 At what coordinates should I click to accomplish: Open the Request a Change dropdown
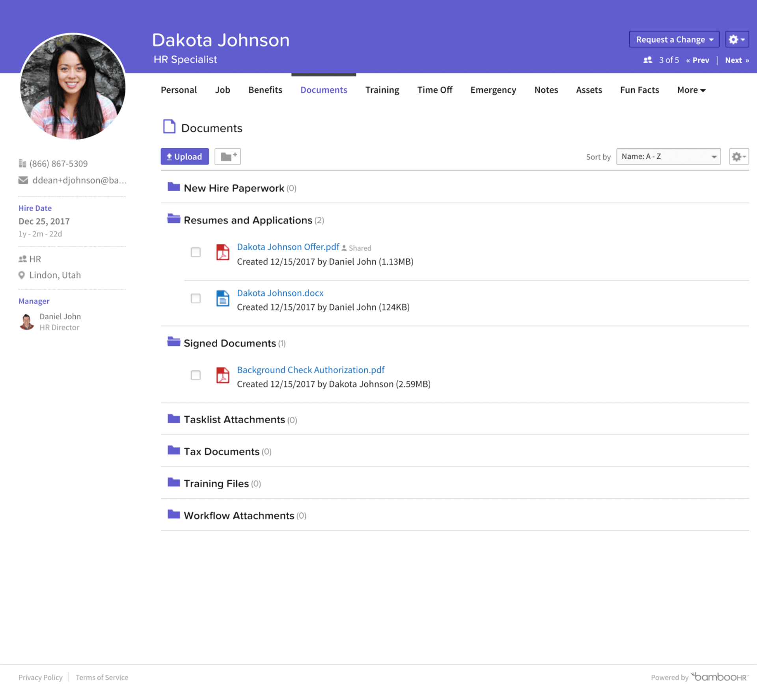[674, 39]
